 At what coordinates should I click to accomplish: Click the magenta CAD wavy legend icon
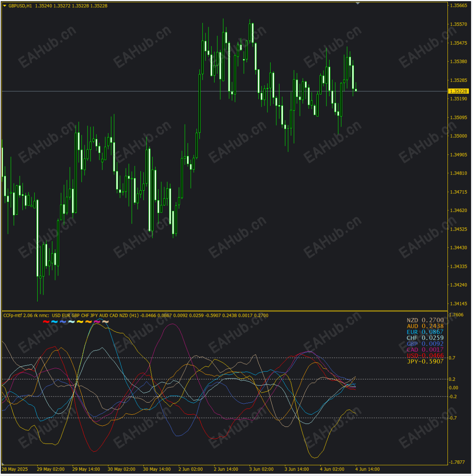97,322
